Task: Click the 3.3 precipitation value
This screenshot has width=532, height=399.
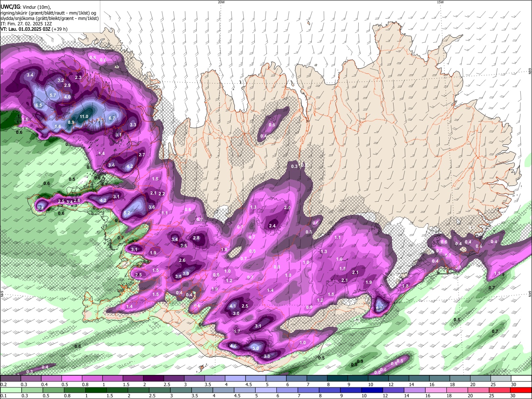Action: [133, 125]
